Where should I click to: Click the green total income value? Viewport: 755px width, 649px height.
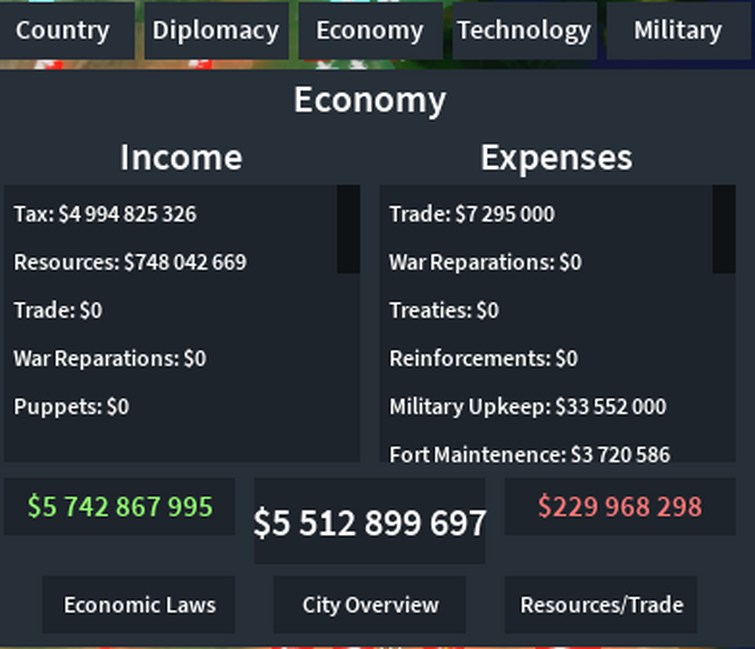(120, 507)
